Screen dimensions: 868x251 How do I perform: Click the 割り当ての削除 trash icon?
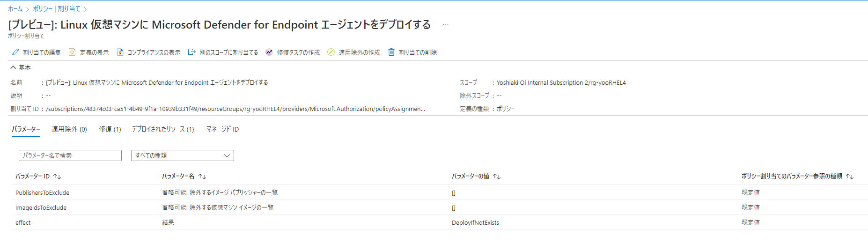click(391, 52)
